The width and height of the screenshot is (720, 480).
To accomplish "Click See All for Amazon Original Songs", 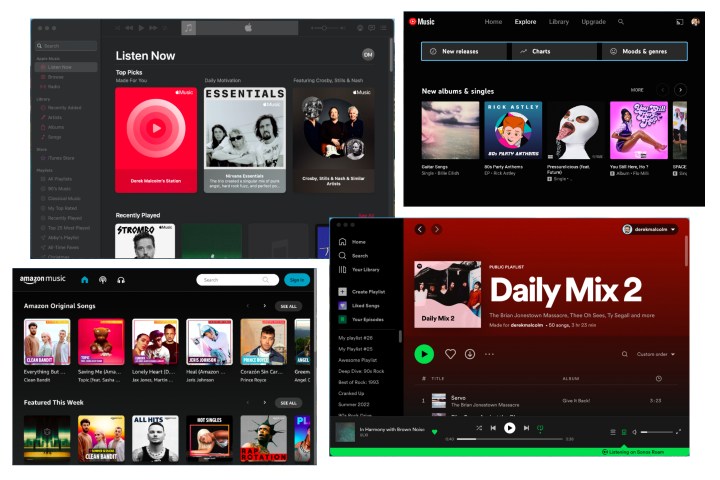I will tap(289, 306).
